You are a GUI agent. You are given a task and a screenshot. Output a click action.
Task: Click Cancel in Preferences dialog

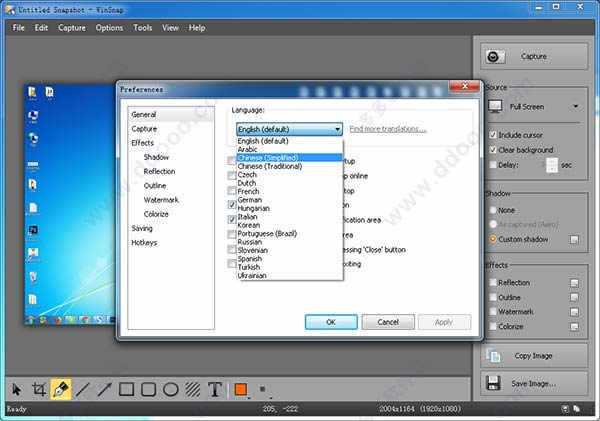point(388,322)
